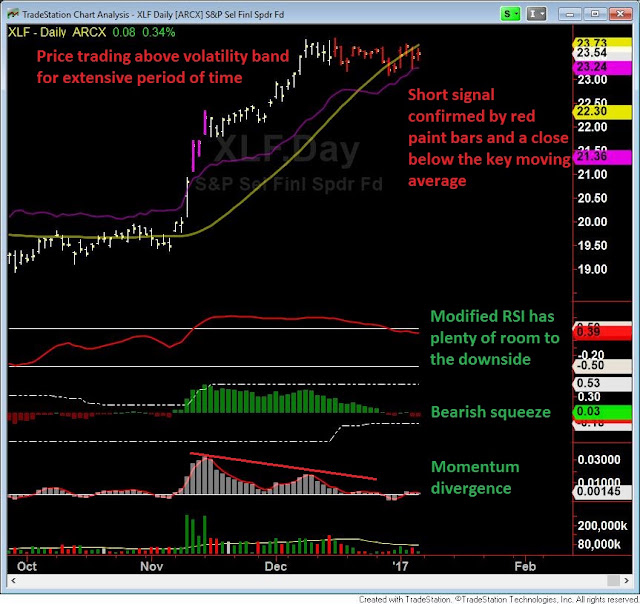
Task: Click the -0.50 RSI level label
Action: point(602,365)
